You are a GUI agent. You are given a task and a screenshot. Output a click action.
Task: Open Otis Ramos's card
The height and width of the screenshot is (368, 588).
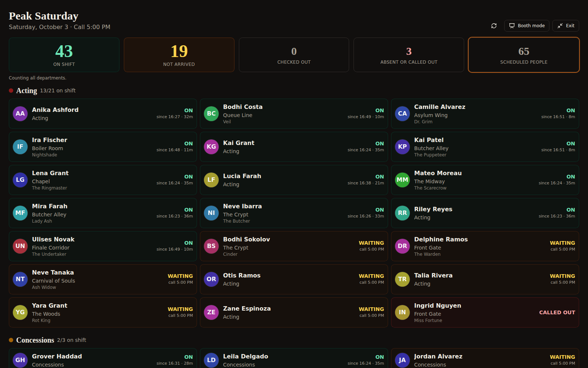[x=294, y=279]
